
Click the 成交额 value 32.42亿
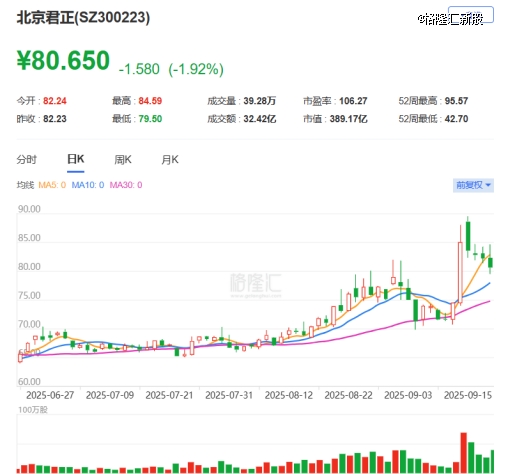[x=260, y=119]
